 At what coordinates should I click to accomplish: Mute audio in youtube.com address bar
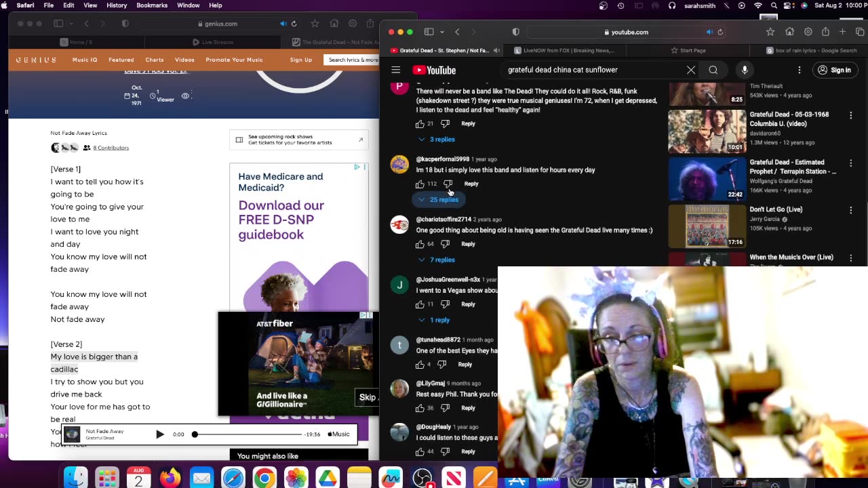tap(709, 32)
